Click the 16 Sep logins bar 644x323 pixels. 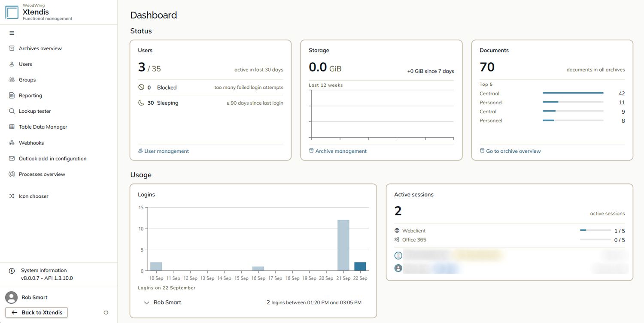coord(258,269)
